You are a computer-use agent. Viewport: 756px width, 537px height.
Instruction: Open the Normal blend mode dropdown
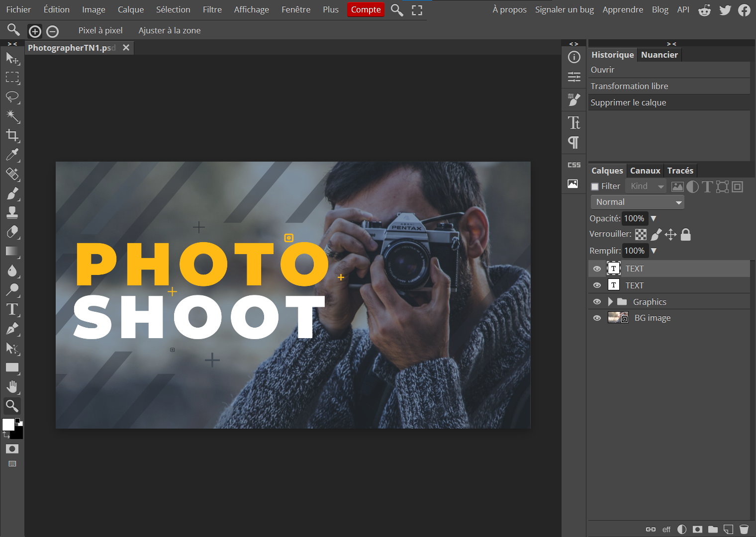click(637, 202)
